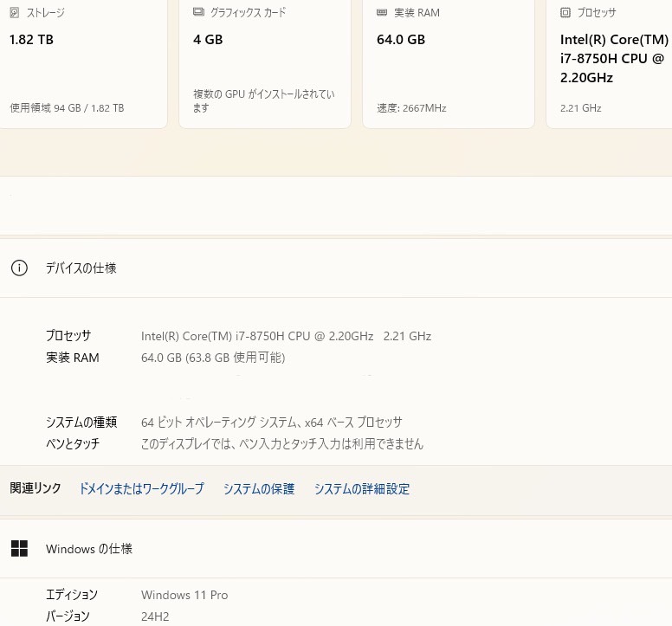This screenshot has height=626, width=672.
Task: Select the 1.82 TB storage capacity value
Action: point(32,40)
